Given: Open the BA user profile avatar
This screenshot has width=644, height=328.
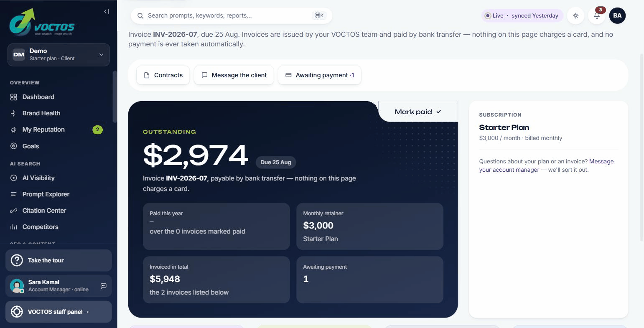Looking at the screenshot, I should pos(617,16).
